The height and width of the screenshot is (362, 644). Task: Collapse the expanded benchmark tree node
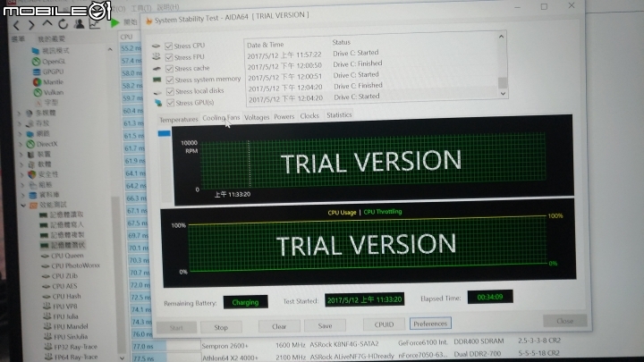point(23,206)
